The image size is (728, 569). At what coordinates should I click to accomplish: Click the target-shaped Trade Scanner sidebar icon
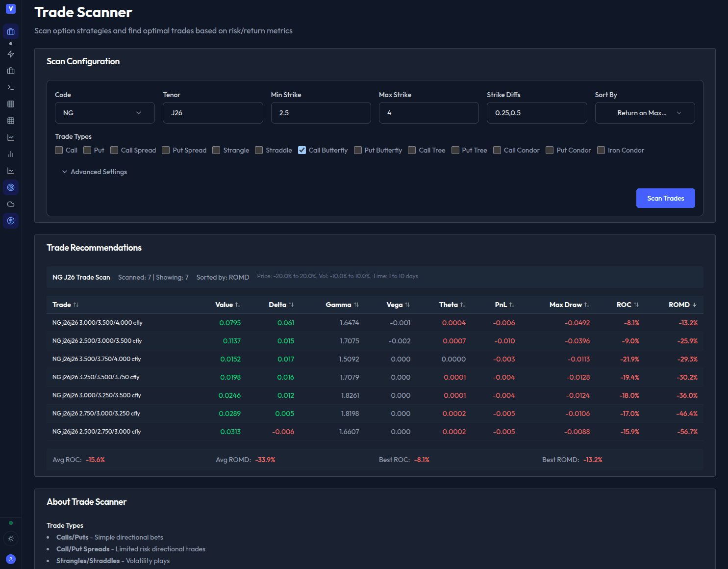(x=11, y=187)
